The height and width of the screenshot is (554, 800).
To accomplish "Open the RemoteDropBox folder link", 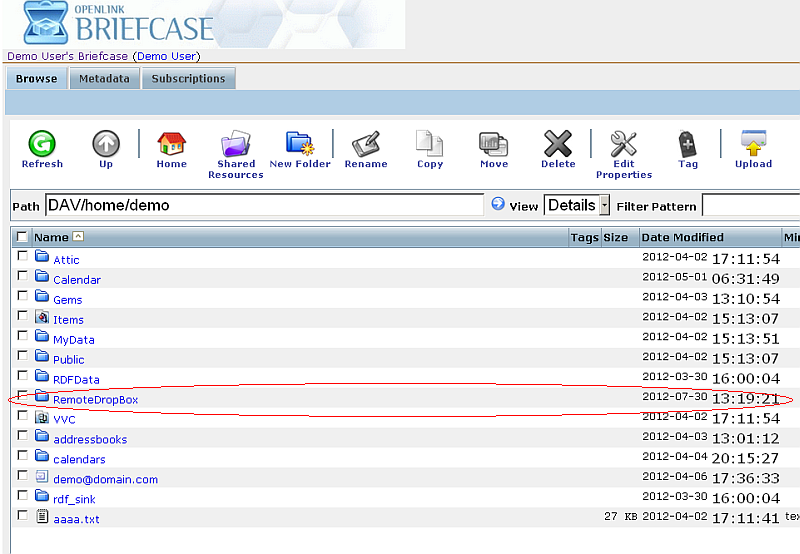I will click(95, 400).
